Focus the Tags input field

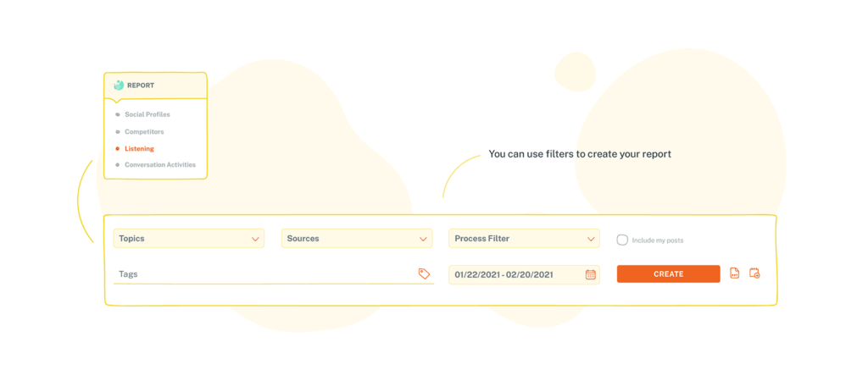[x=274, y=274]
